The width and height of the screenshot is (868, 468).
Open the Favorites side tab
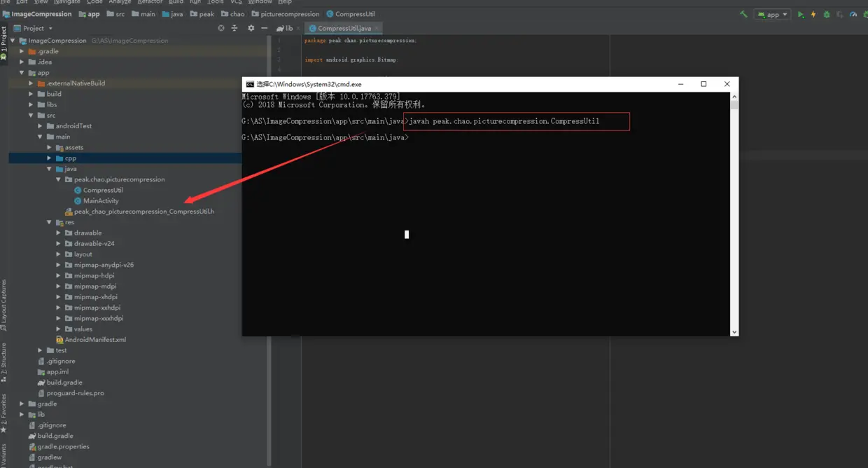pos(3,413)
